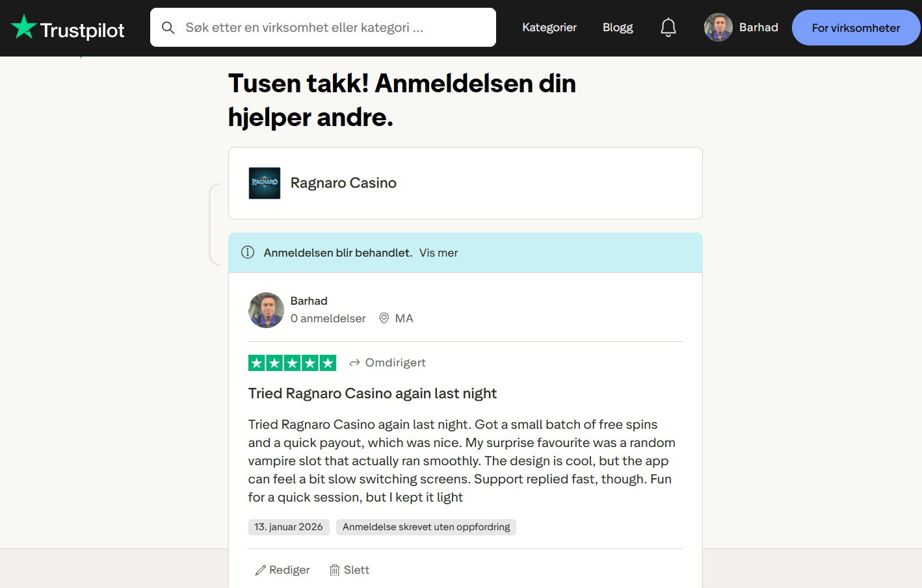The width and height of the screenshot is (922, 588).
Task: Click the 13. januar 2026 date tag
Action: 289,527
